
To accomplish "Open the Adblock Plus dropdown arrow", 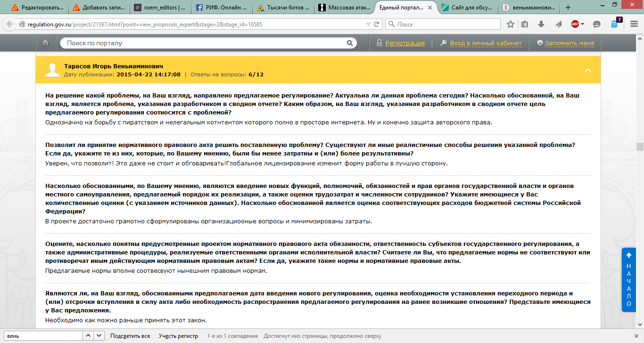I will [x=583, y=24].
